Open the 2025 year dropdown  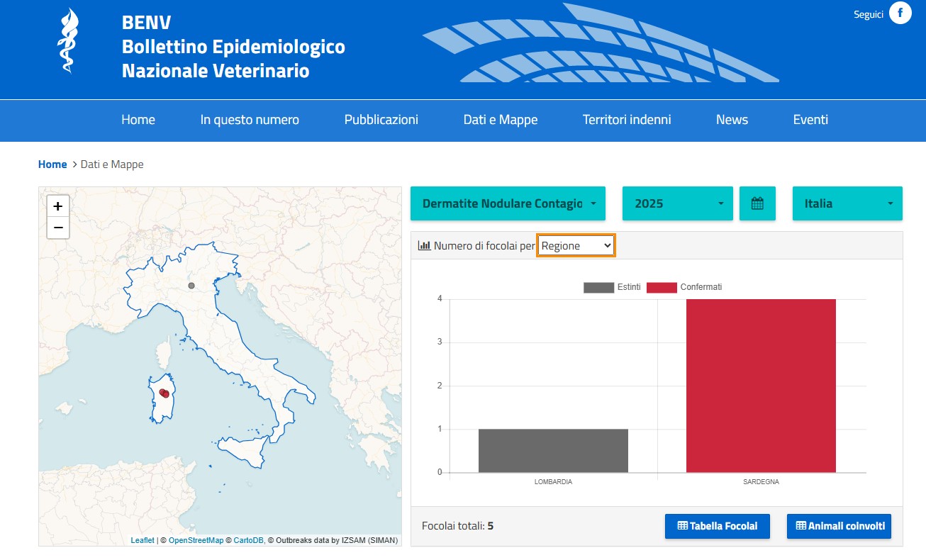coord(678,203)
